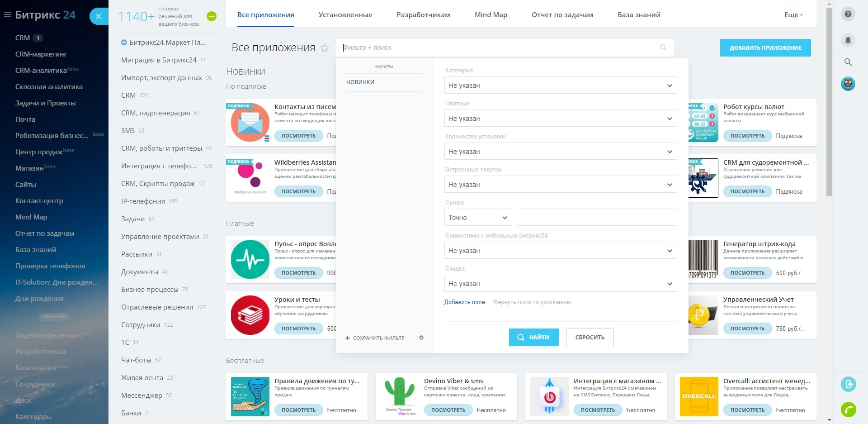The height and width of the screenshot is (424, 868).
Task: Open the help question mark icon
Action: (x=848, y=14)
